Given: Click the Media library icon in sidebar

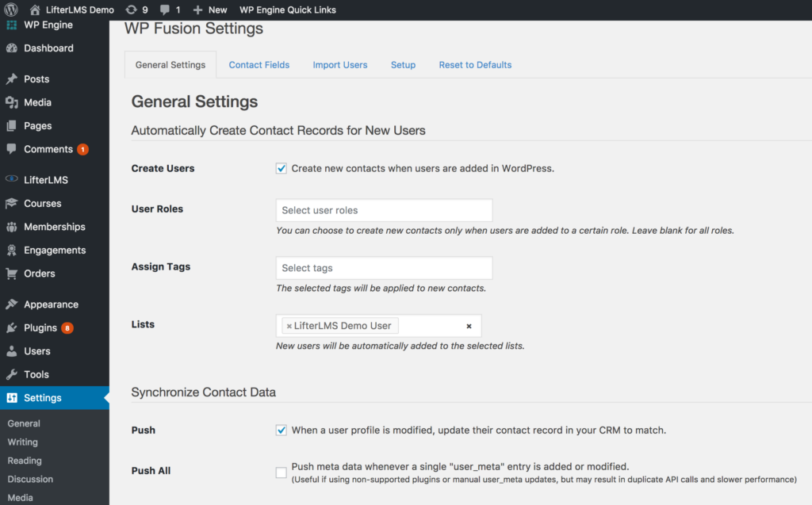Looking at the screenshot, I should click(x=11, y=102).
